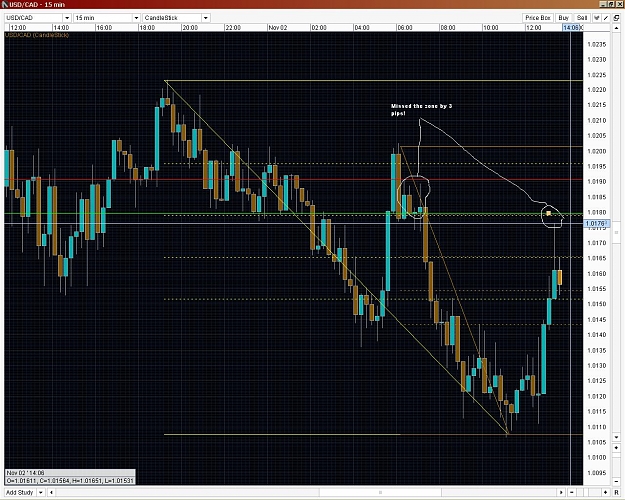The width and height of the screenshot is (625, 500).
Task: Click the Nov 02 date on time axis
Action: click(277, 28)
